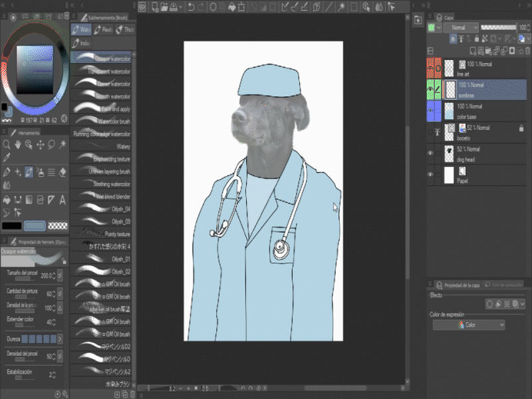
Task: Open the Propiedad de la capa tab
Action: (458, 285)
